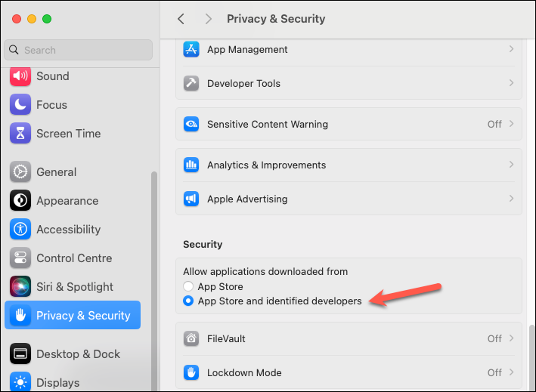
Task: Click the Appearance label in sidebar
Action: coord(67,201)
